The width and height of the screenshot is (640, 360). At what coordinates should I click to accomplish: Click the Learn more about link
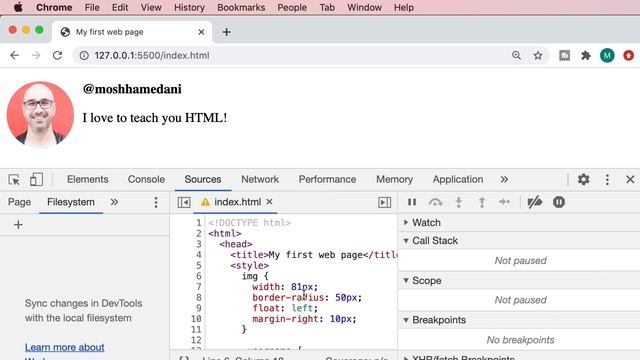tap(64, 347)
